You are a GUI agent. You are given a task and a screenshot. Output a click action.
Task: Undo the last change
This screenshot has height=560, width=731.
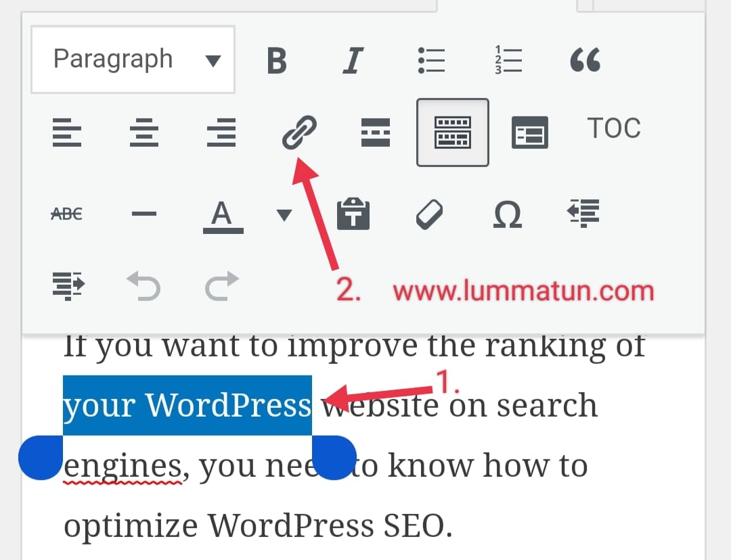coord(143,286)
